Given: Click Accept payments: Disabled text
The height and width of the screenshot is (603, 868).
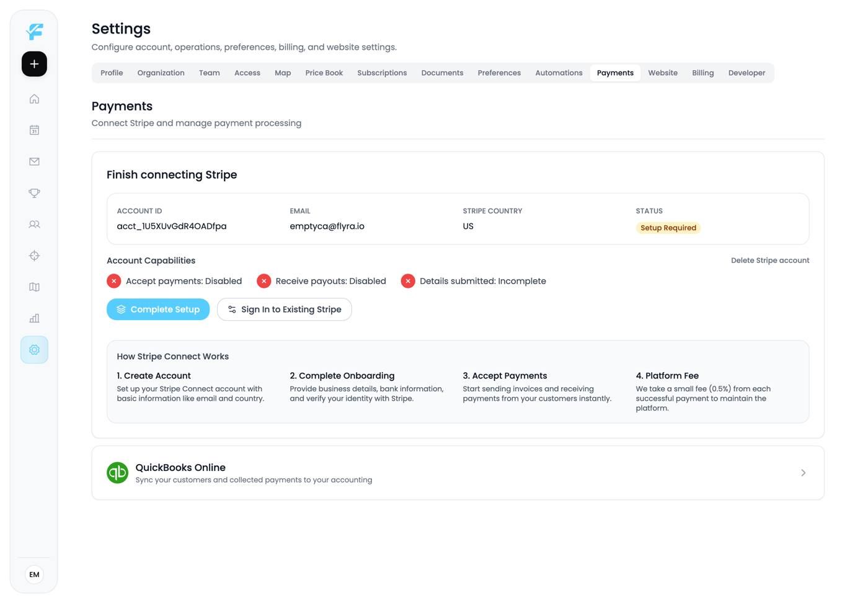Looking at the screenshot, I should pyautogui.click(x=184, y=281).
